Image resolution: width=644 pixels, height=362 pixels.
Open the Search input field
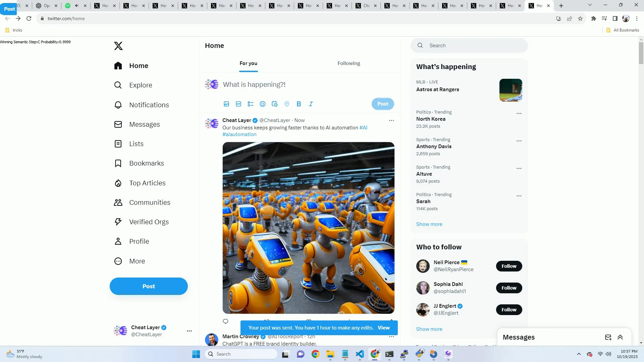click(470, 45)
